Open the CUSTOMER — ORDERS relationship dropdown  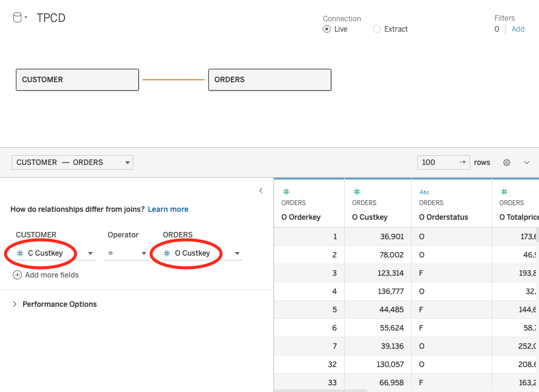coord(125,162)
